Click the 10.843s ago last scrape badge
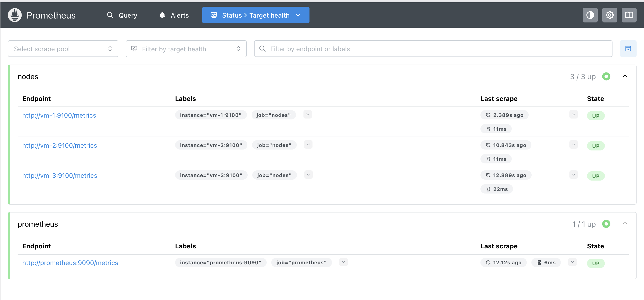This screenshot has height=300, width=644. 506,145
